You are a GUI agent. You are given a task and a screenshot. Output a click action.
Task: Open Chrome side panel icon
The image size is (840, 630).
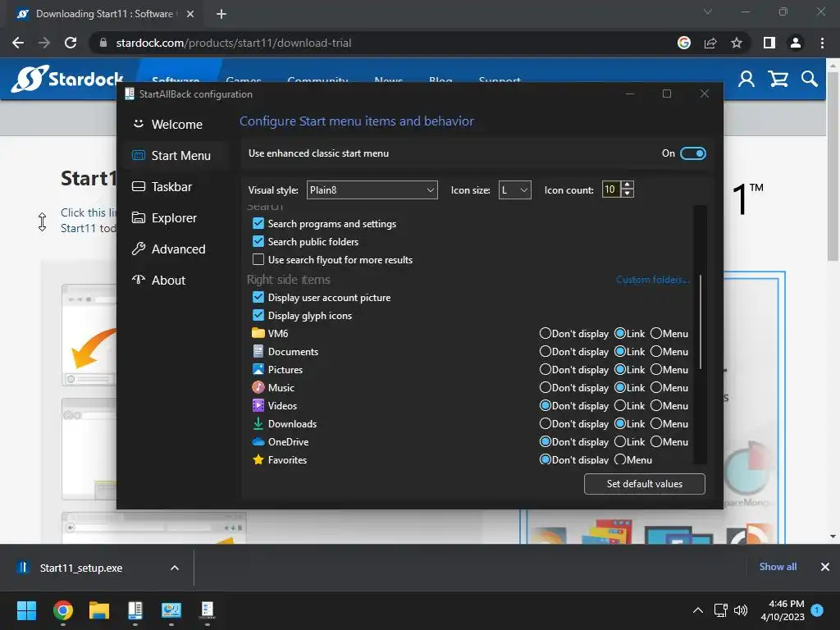tap(769, 43)
